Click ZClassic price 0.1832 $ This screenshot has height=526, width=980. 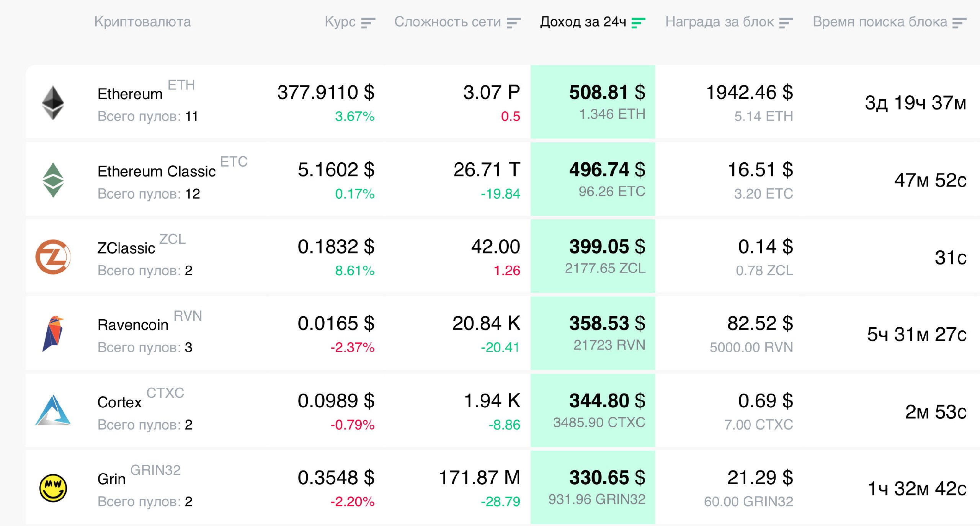click(336, 247)
